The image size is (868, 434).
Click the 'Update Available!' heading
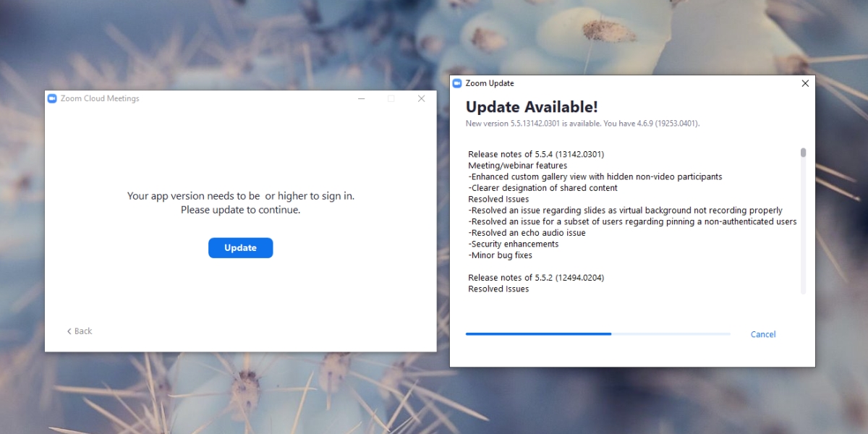(x=532, y=107)
